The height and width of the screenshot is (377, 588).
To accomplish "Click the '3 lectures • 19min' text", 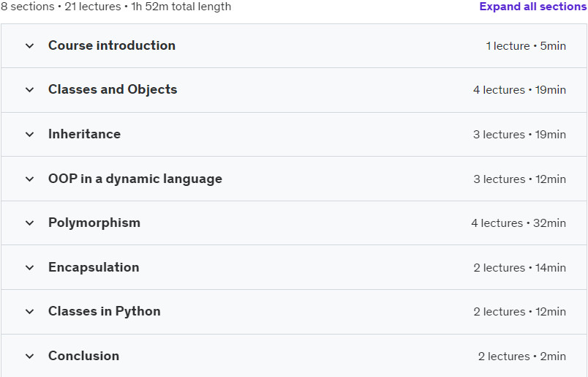I will point(519,135).
